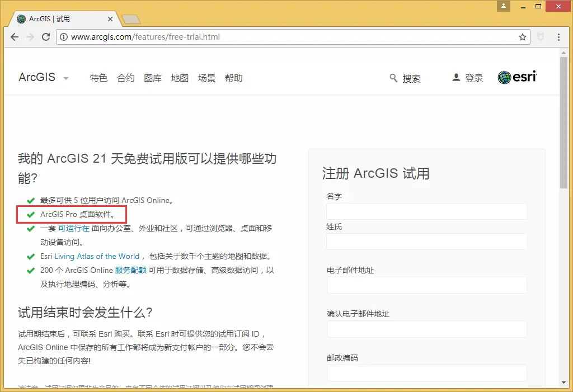Viewport: 573px width, 392px height.
Task: Click the 邮政编码 input field
Action: [x=427, y=373]
